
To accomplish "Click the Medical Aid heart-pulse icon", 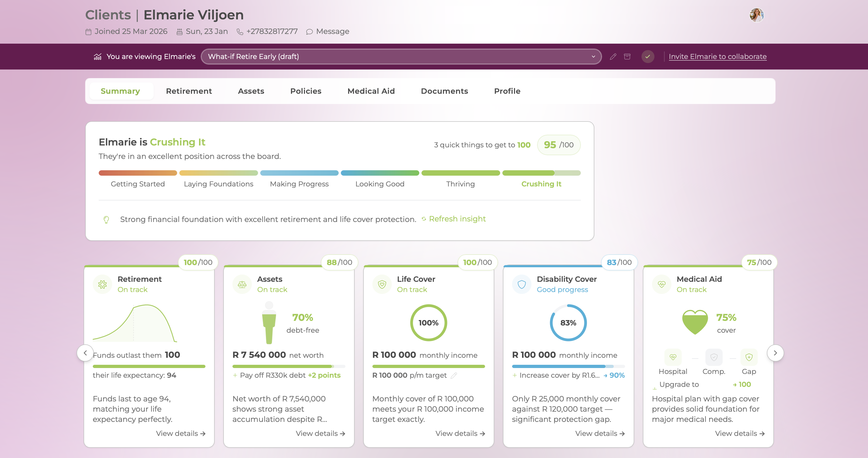I will 661,284.
